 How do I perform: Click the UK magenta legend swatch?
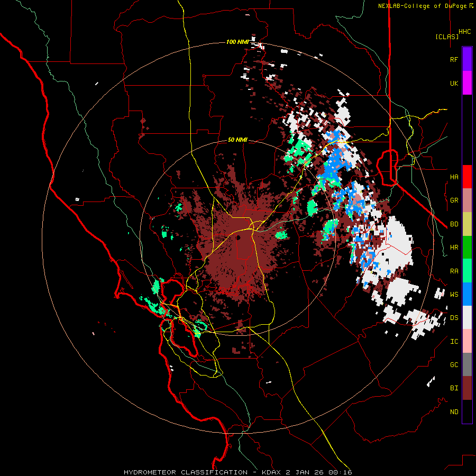click(x=467, y=83)
